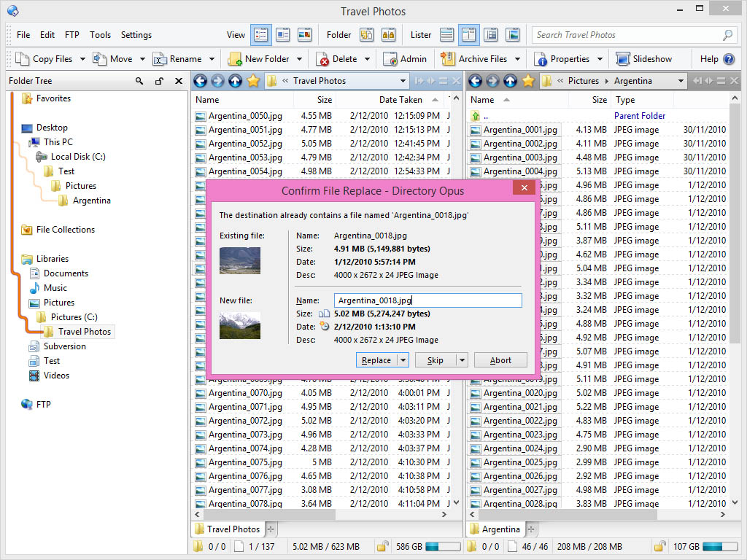
Task: Toggle the dual vertical Lister layout button
Action: click(468, 34)
